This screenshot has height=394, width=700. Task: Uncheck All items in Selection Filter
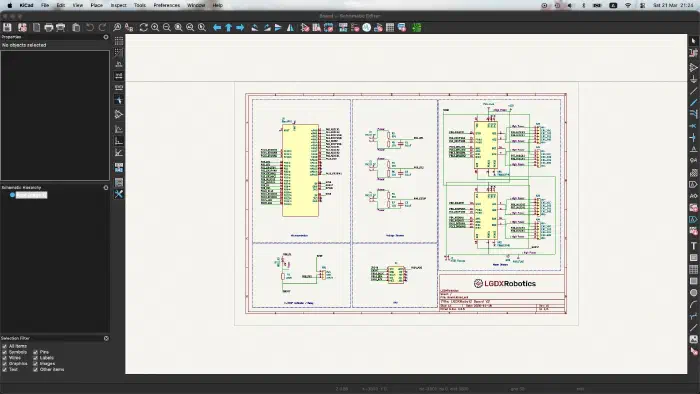[x=4, y=346]
